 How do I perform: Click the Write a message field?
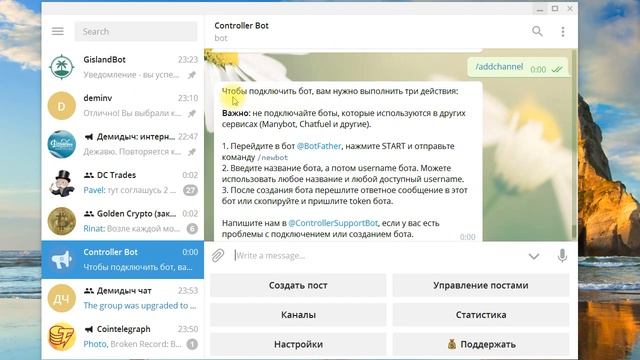coord(378,256)
